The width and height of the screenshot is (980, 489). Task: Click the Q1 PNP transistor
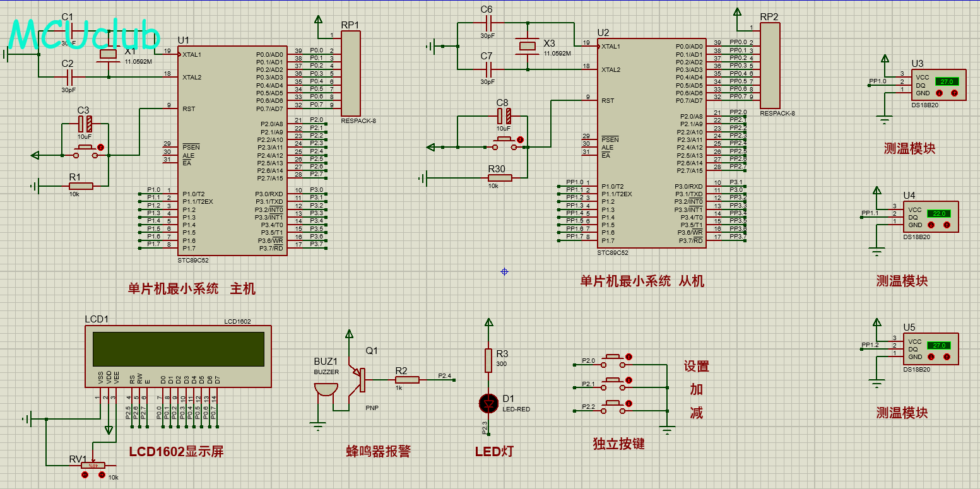360,379
